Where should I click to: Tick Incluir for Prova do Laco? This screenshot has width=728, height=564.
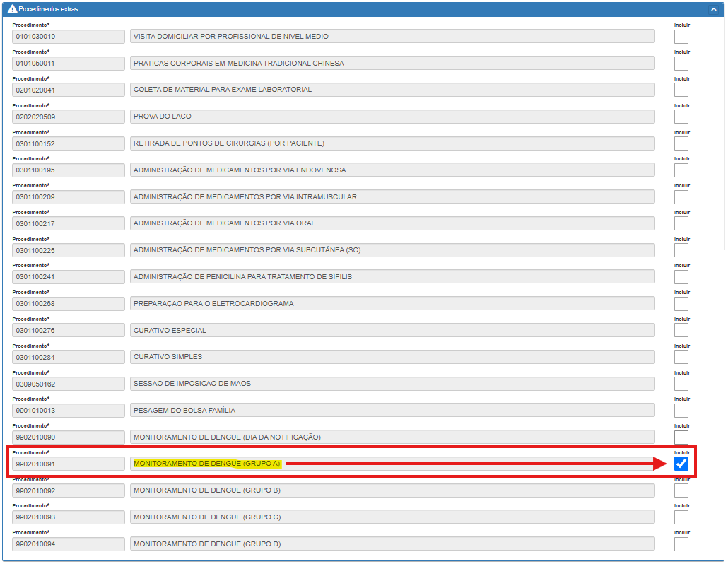(681, 117)
